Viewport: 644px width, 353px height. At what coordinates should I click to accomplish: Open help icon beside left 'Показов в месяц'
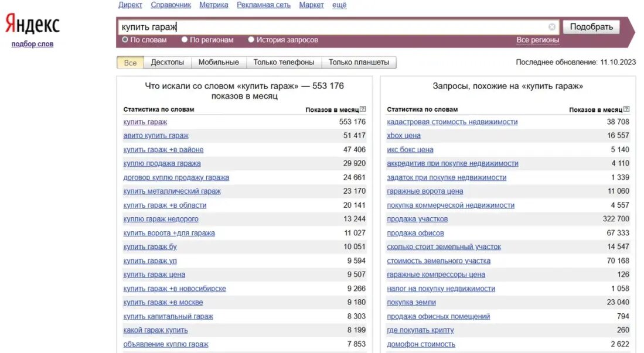tap(363, 109)
